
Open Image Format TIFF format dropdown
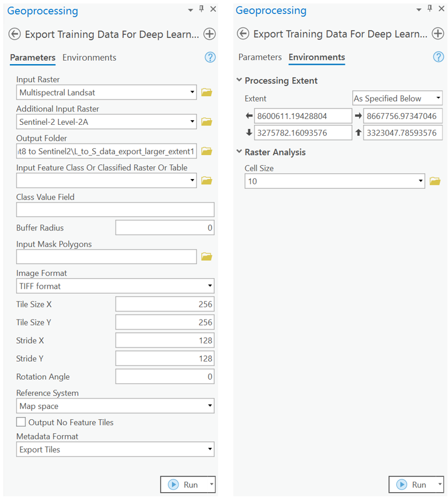point(116,286)
